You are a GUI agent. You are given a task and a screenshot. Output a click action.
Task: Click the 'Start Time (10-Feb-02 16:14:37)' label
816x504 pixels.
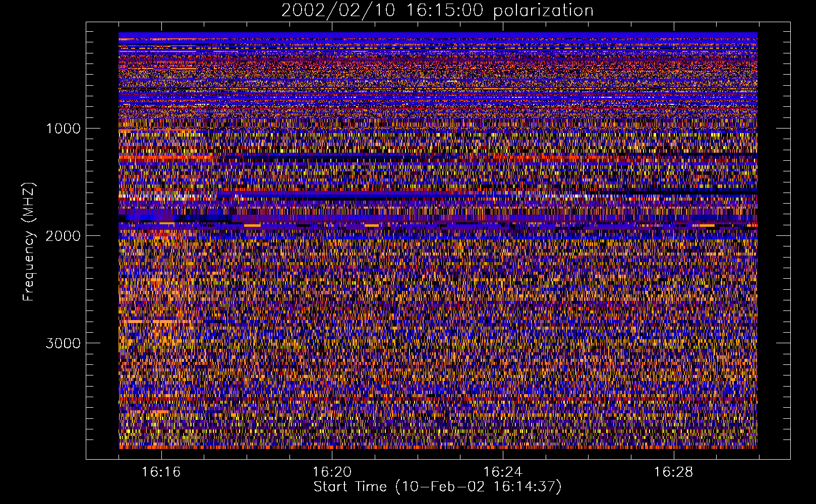[x=437, y=487]
